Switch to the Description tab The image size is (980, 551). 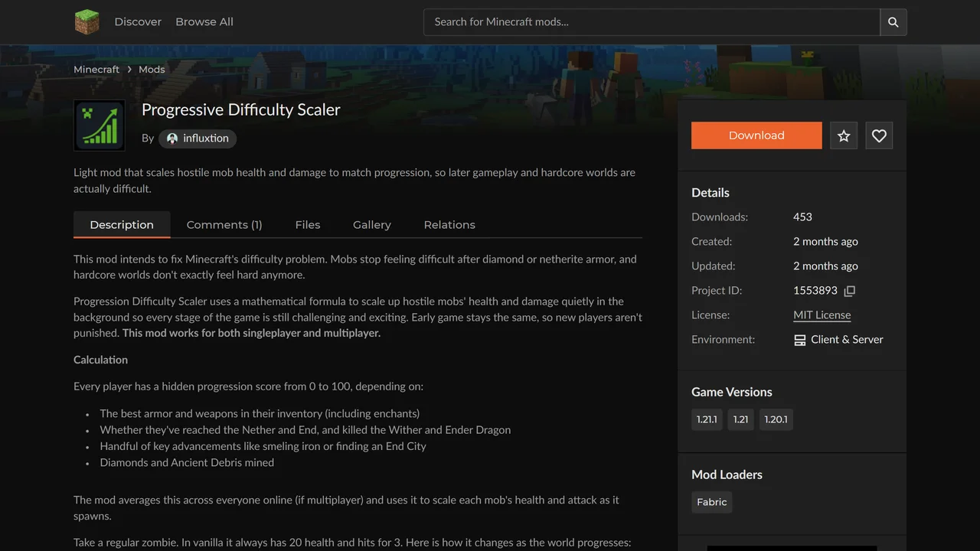(122, 225)
